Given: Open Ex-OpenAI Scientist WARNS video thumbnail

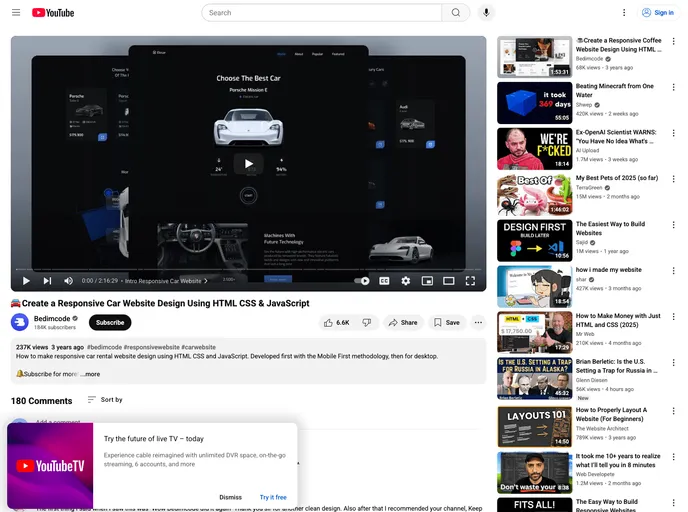Looking at the screenshot, I should pos(534,149).
